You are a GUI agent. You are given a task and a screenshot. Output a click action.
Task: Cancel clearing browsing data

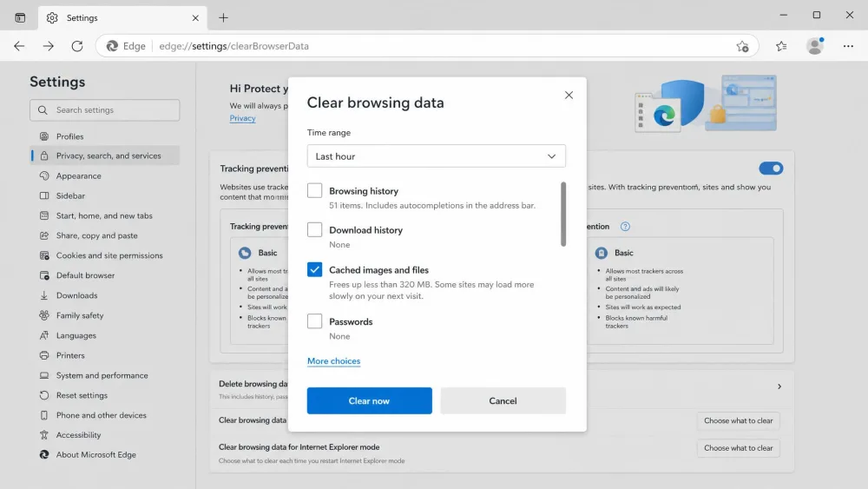pyautogui.click(x=503, y=400)
